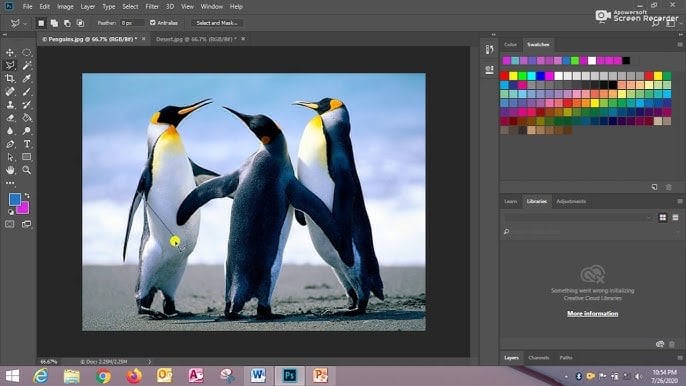Click the Select and Mask button
The height and width of the screenshot is (386, 686).
click(217, 23)
